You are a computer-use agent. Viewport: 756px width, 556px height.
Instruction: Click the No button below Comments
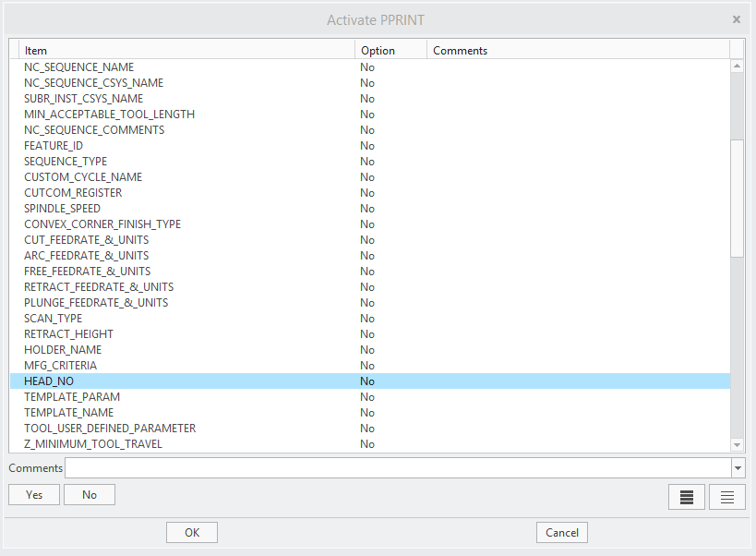pos(89,494)
